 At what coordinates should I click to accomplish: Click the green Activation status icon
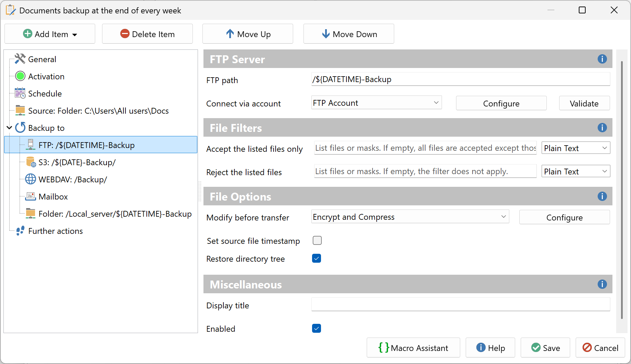[20, 76]
